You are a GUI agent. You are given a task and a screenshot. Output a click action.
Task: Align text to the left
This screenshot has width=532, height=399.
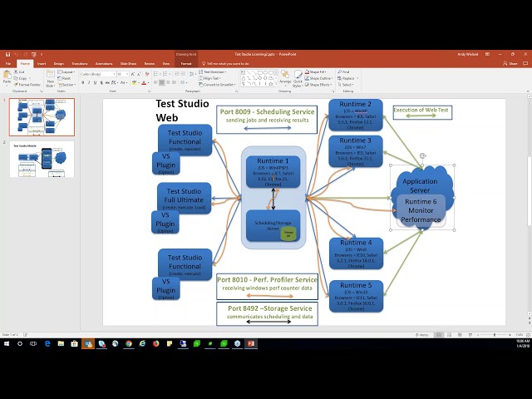[155, 82]
